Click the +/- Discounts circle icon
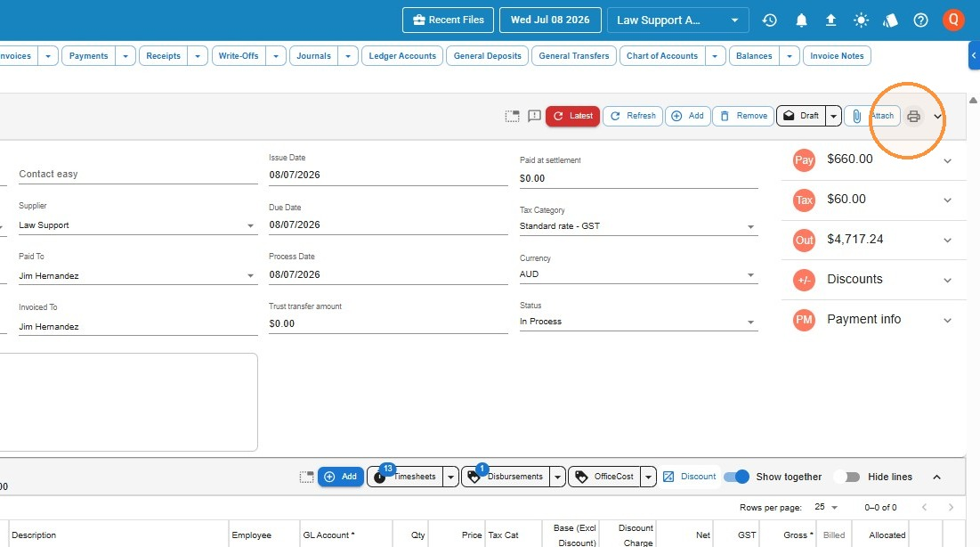This screenshot has width=980, height=547. (804, 281)
